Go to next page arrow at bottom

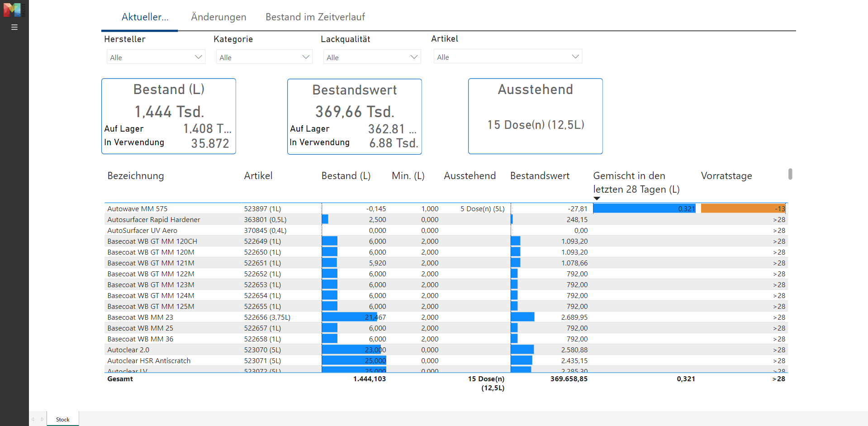(42, 419)
